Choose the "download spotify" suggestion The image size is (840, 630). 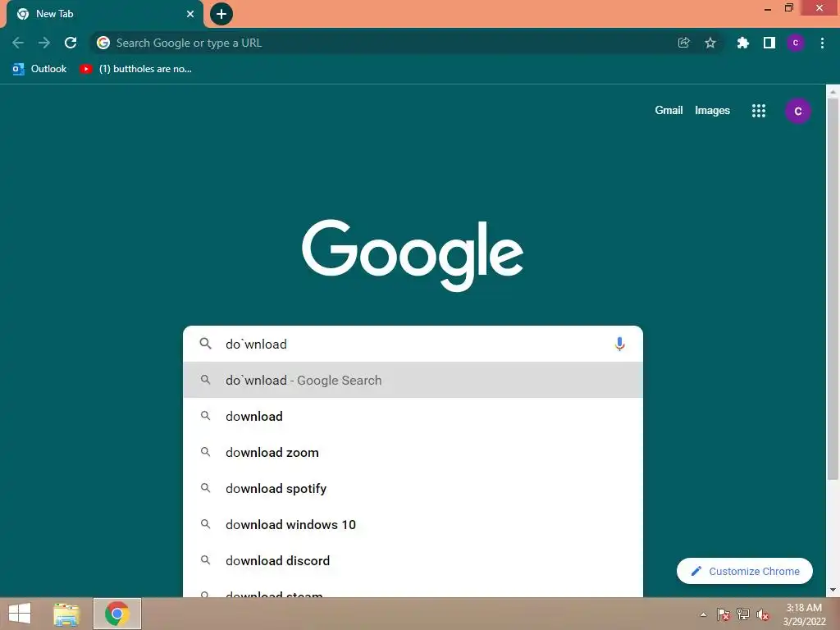pyautogui.click(x=413, y=489)
